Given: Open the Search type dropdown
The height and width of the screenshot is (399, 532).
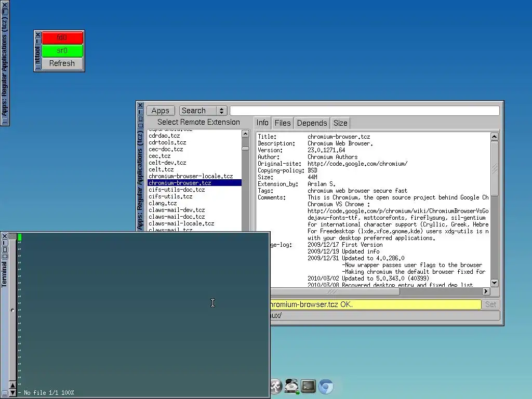Looking at the screenshot, I should 203,111.
